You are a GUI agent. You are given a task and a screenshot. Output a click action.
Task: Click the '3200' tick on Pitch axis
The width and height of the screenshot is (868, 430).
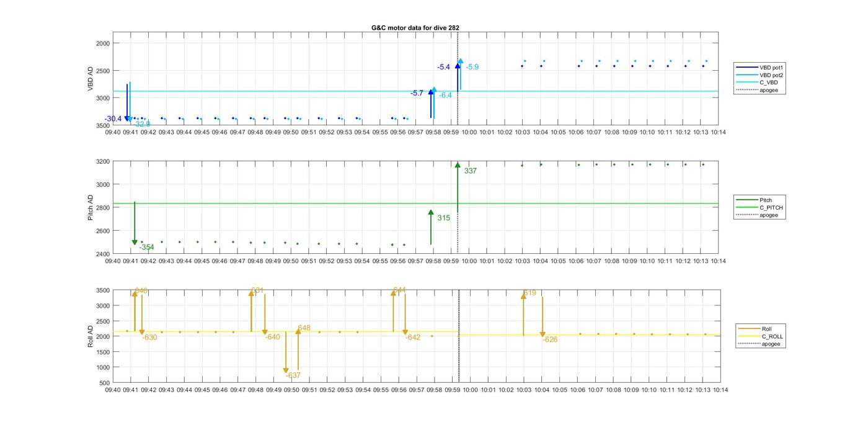pos(104,161)
